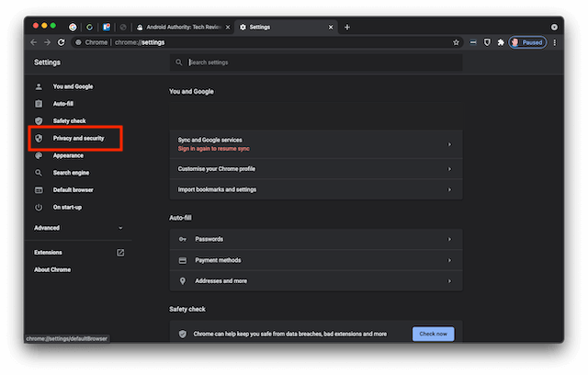Open Privacy and security settings
Image resolution: width=588 pixels, height=375 pixels.
pos(78,138)
